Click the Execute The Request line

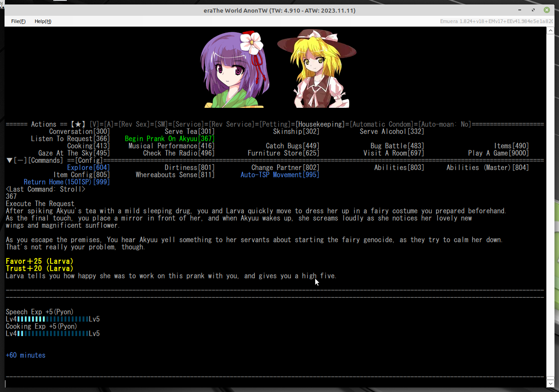(40, 204)
